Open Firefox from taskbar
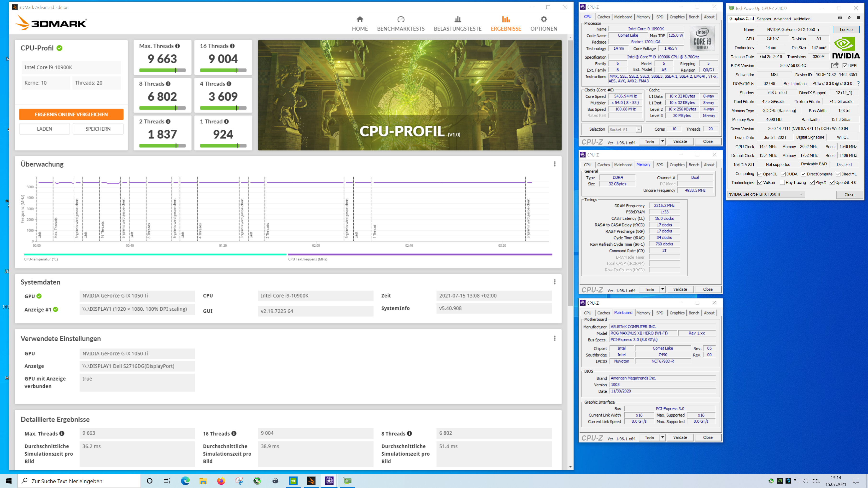The height and width of the screenshot is (488, 868). 221,481
